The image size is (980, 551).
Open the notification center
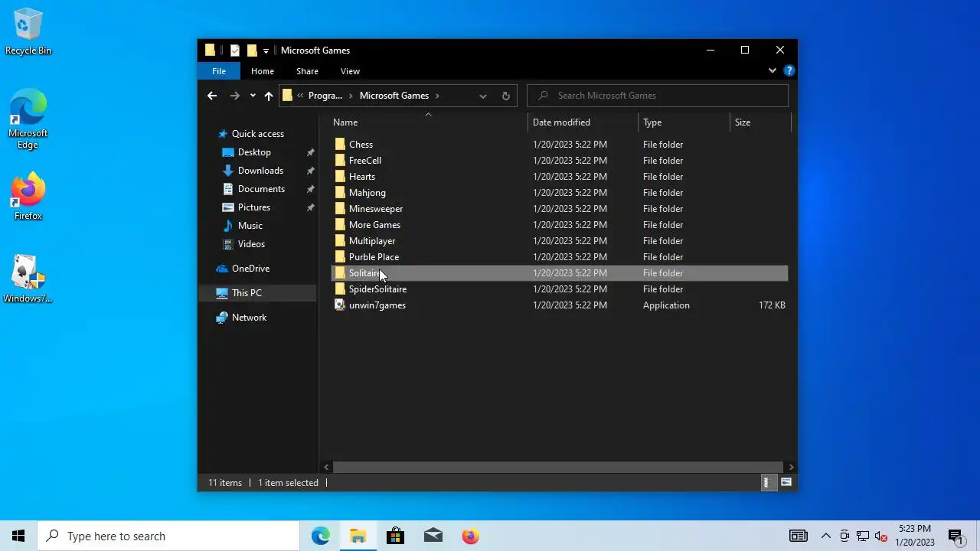point(955,536)
